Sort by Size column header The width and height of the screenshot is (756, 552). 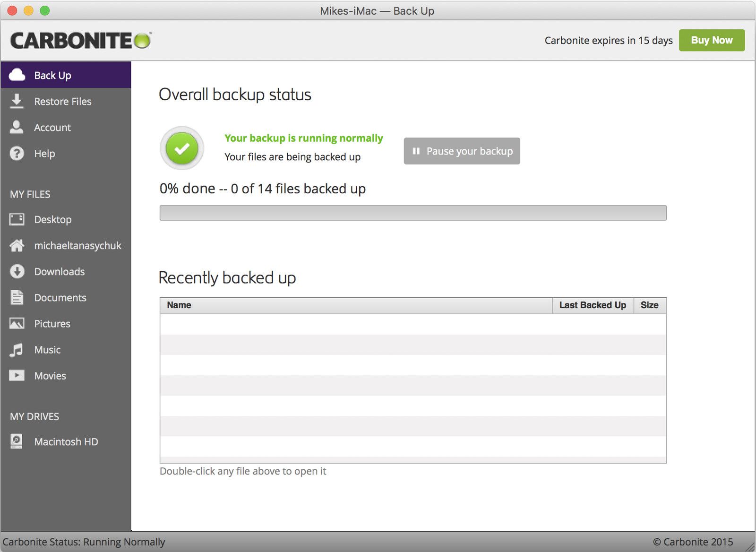coord(649,305)
